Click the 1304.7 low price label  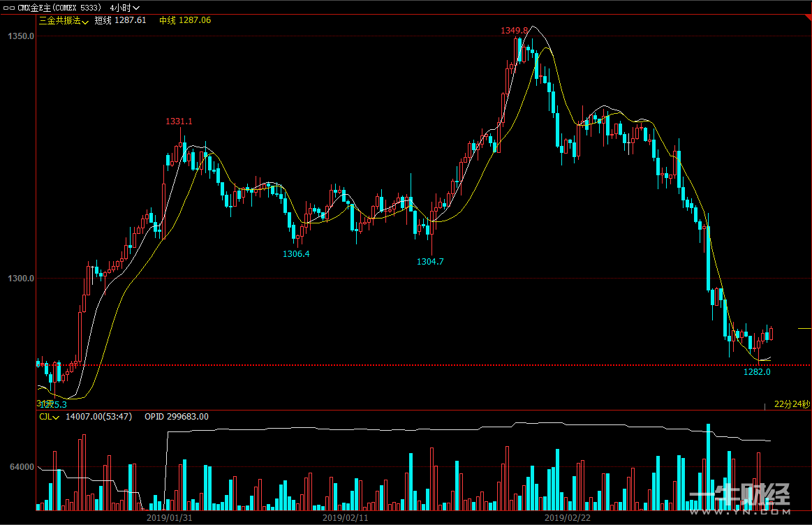pyautogui.click(x=430, y=262)
